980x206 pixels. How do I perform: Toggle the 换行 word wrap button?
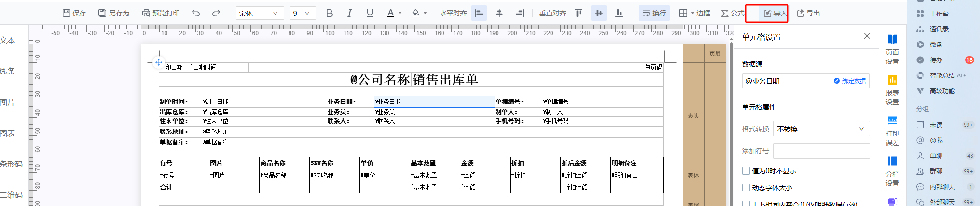654,13
